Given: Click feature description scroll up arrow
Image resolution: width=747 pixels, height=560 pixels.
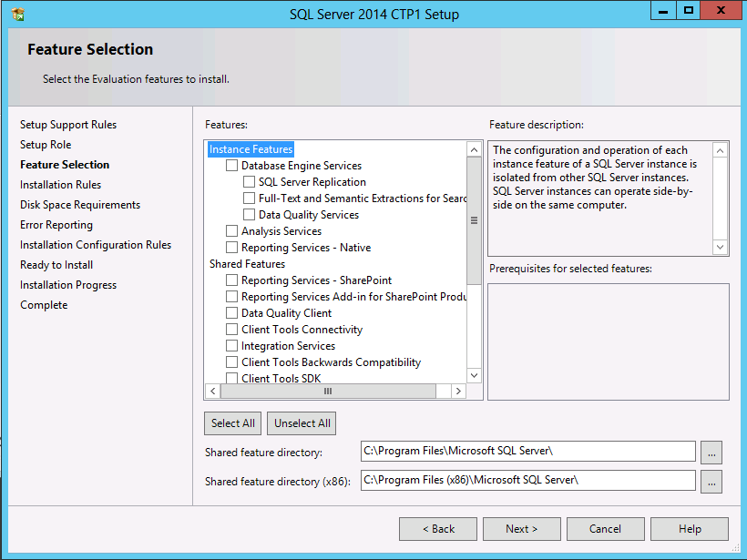Looking at the screenshot, I should [x=720, y=151].
